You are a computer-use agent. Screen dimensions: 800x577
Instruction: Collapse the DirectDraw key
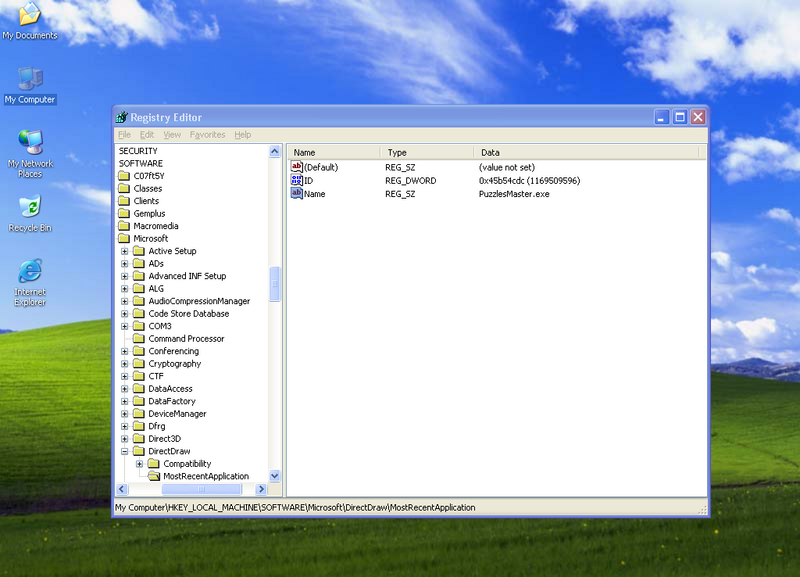coord(124,451)
